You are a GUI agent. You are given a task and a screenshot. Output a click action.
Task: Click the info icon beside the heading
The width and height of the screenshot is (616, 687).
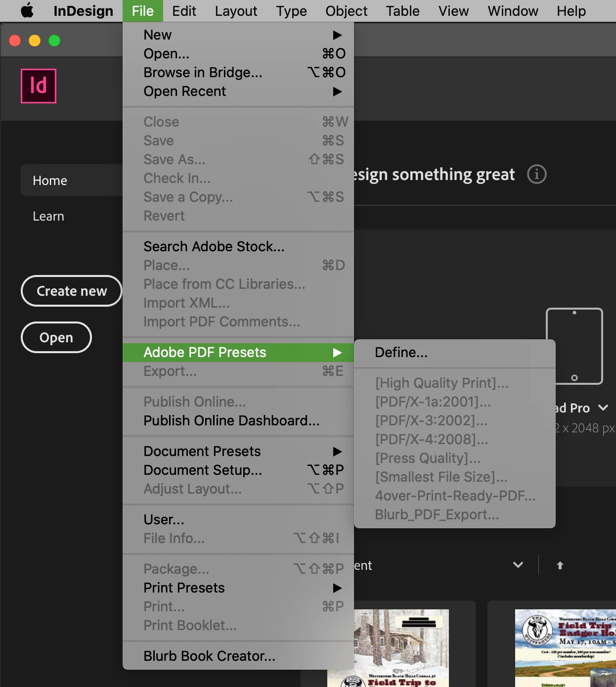pos(536,174)
